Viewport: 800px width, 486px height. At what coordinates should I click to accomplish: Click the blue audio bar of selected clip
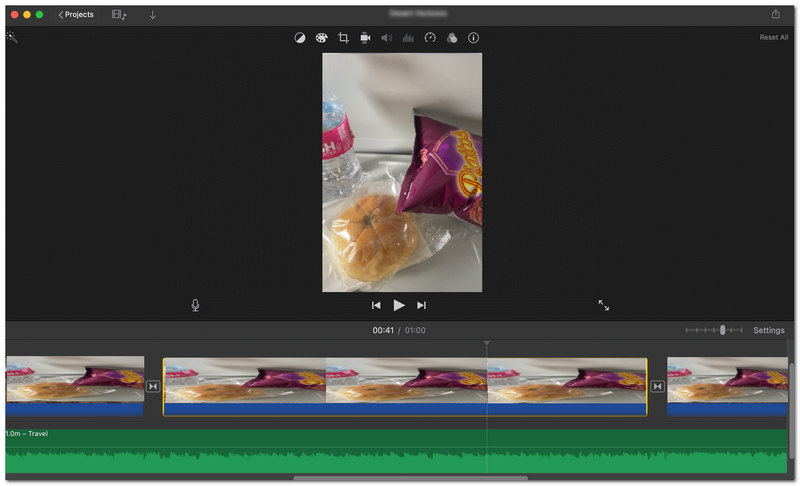click(x=405, y=409)
